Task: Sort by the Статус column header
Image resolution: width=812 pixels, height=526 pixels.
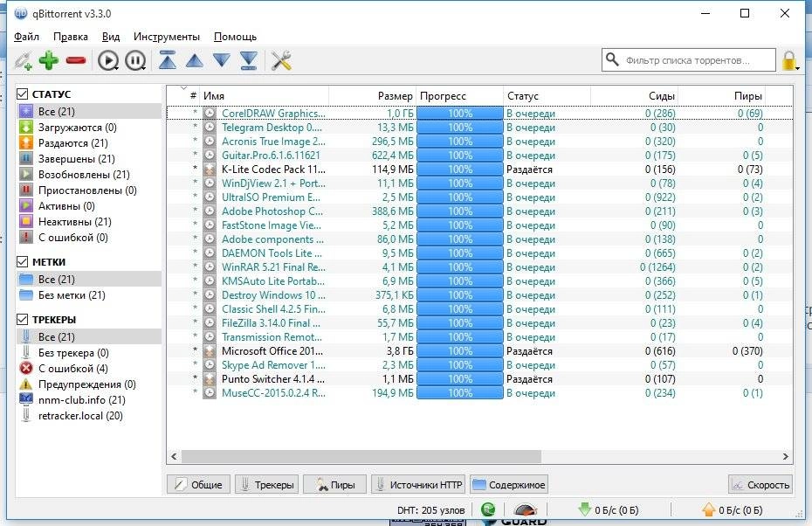Action: 547,96
